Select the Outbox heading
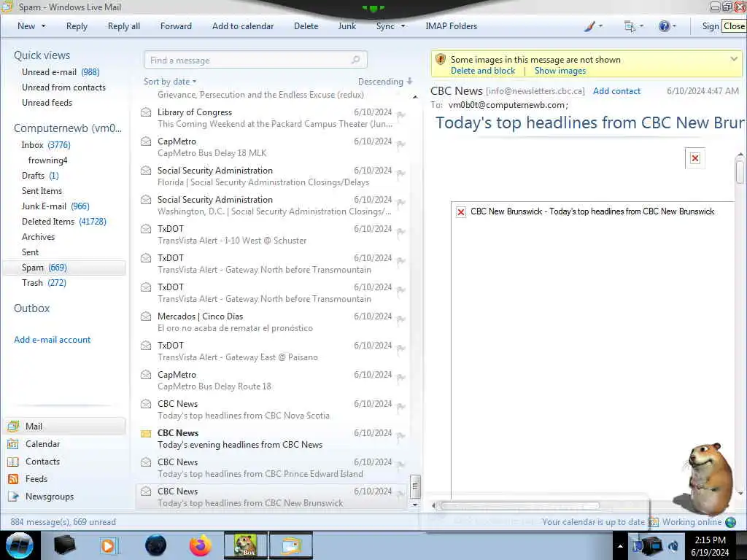 [32, 308]
